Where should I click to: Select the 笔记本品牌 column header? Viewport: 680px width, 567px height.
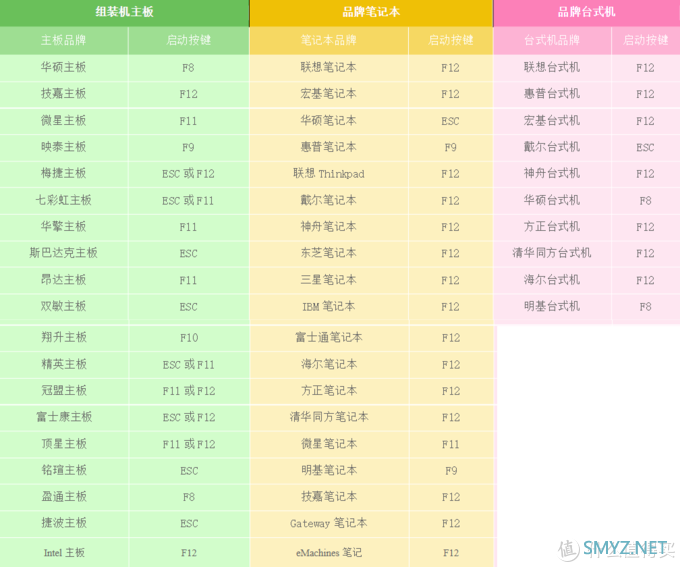pos(329,40)
